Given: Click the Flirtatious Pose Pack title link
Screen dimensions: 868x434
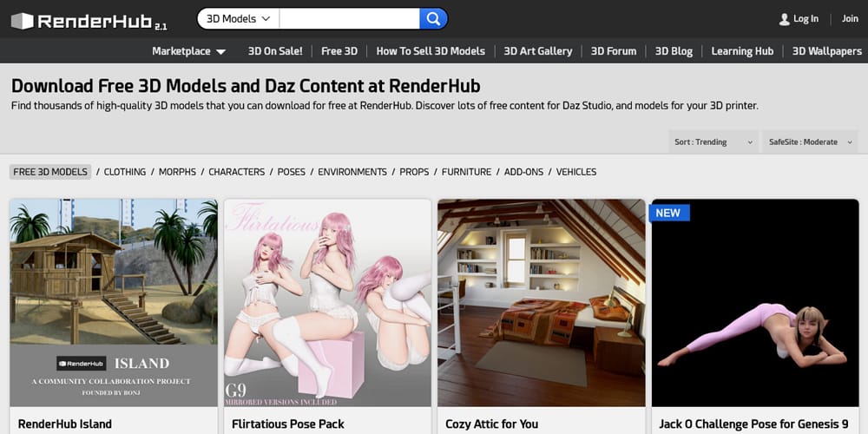Looking at the screenshot, I should click(288, 424).
